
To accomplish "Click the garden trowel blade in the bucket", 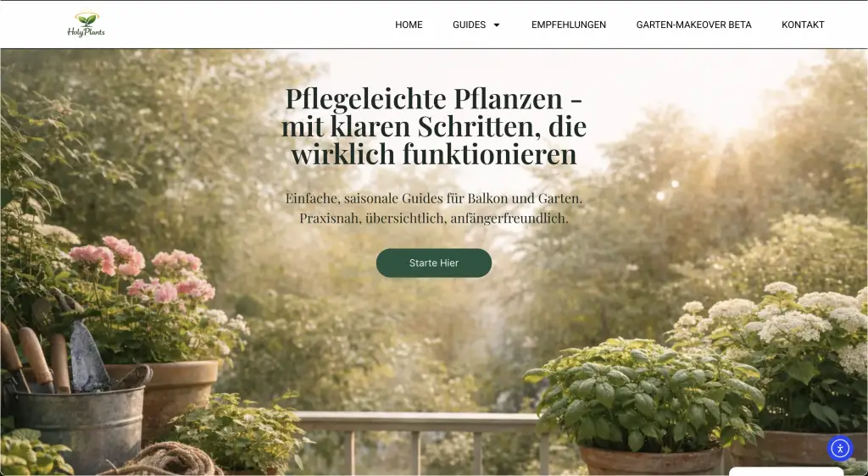I will tap(87, 356).
